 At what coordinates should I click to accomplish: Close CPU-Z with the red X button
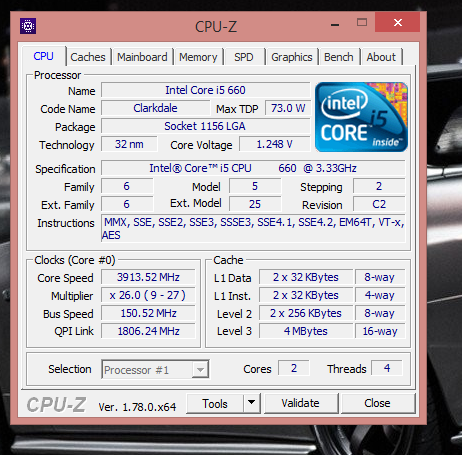click(397, 22)
